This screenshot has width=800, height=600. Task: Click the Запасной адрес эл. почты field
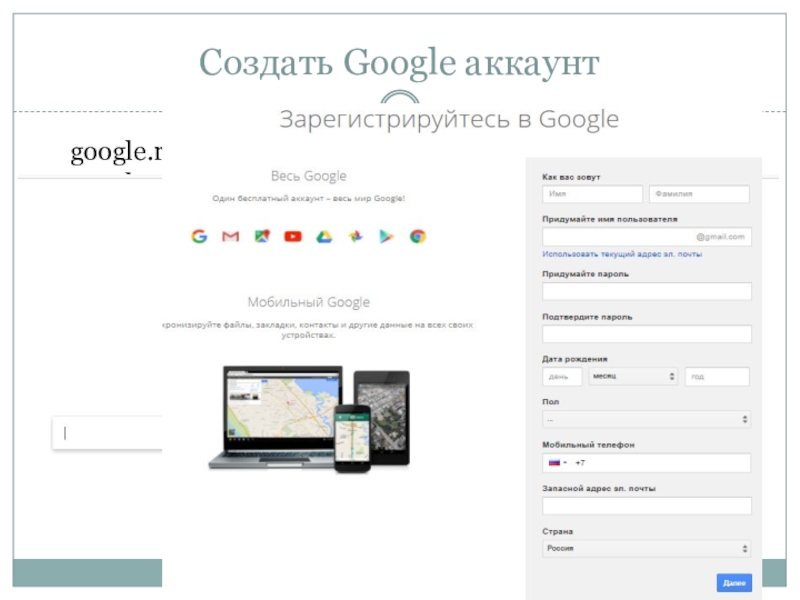point(646,506)
